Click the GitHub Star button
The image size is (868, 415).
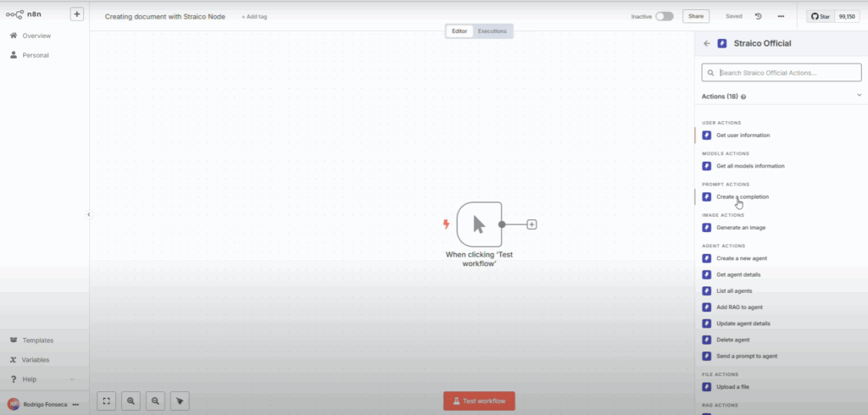[821, 17]
